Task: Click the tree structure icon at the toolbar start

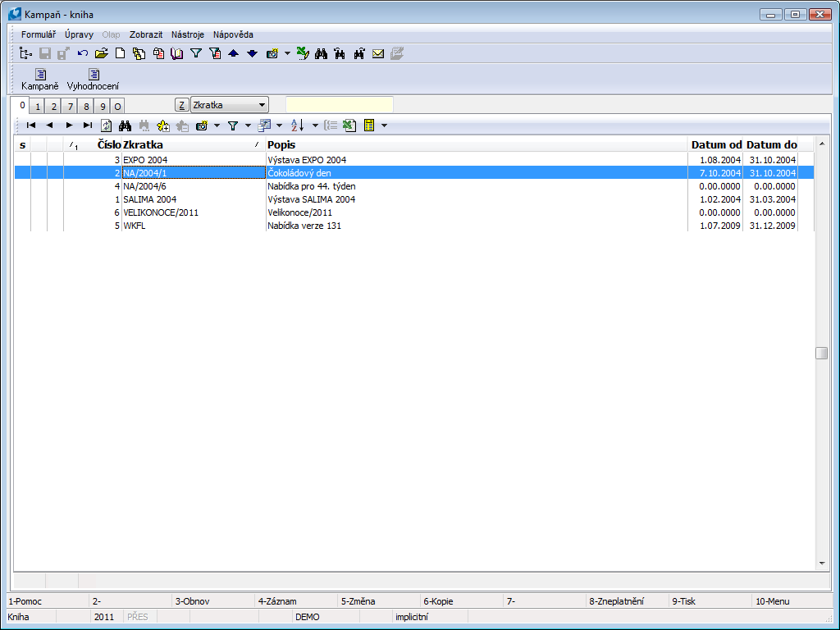Action: (26, 54)
